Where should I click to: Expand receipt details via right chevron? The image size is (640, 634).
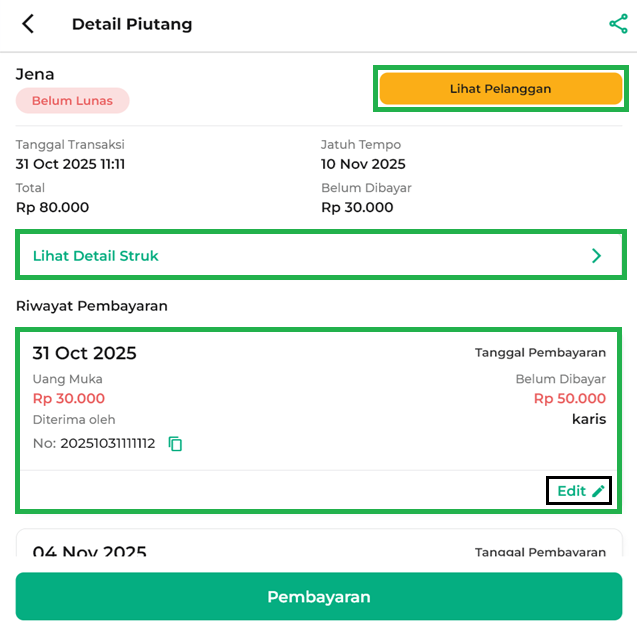pos(597,256)
